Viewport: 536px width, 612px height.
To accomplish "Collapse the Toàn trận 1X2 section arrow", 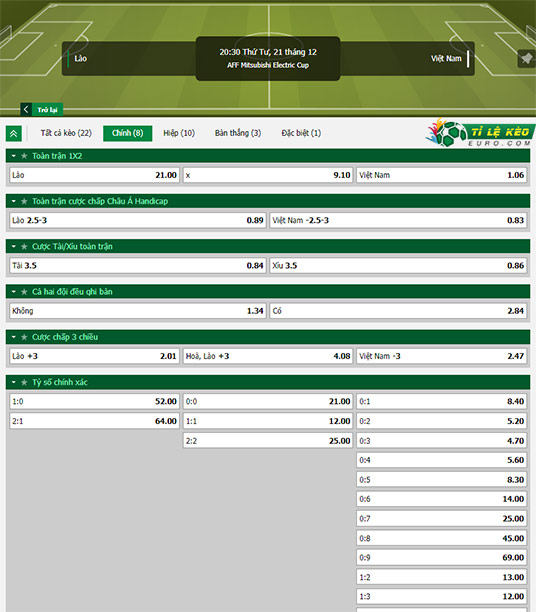I will click(14, 156).
